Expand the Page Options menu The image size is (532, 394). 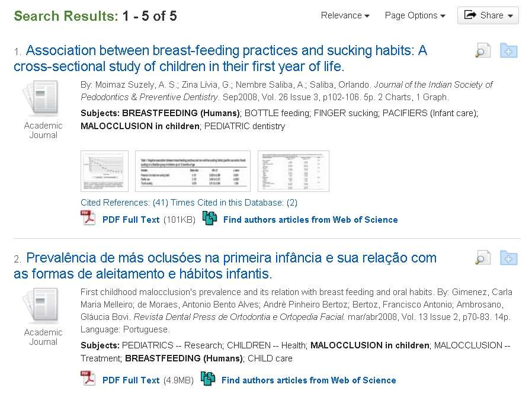click(x=415, y=15)
